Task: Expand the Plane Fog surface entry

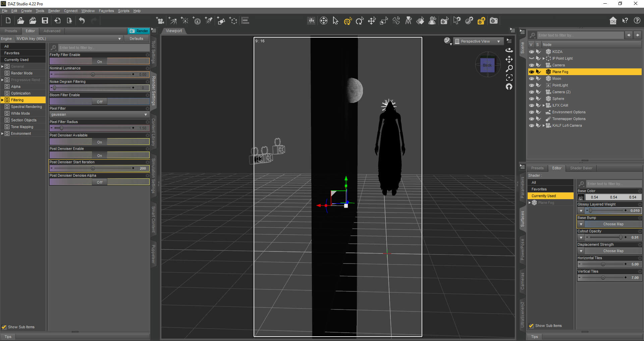Action: point(530,203)
